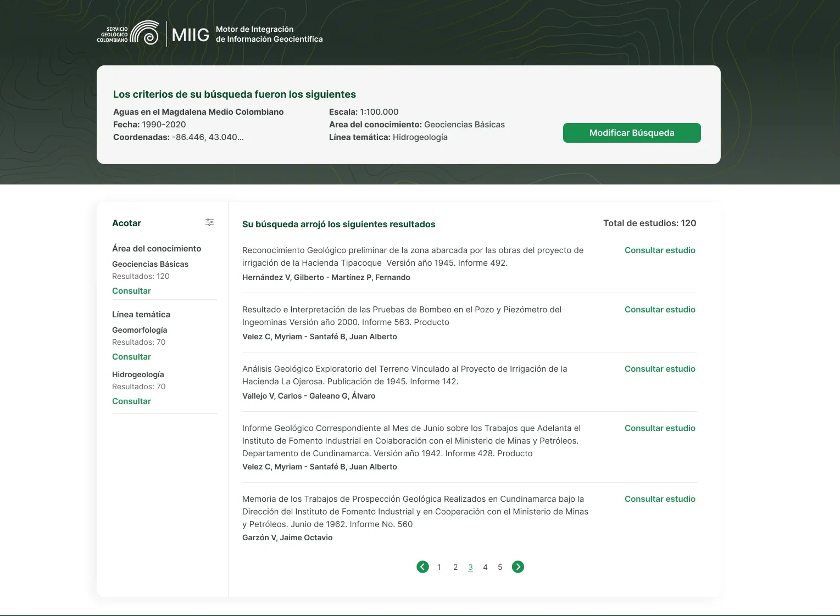Viewport: 840px width, 616px height.
Task: Click the 'Total de estudios: 120' text
Action: pos(649,223)
